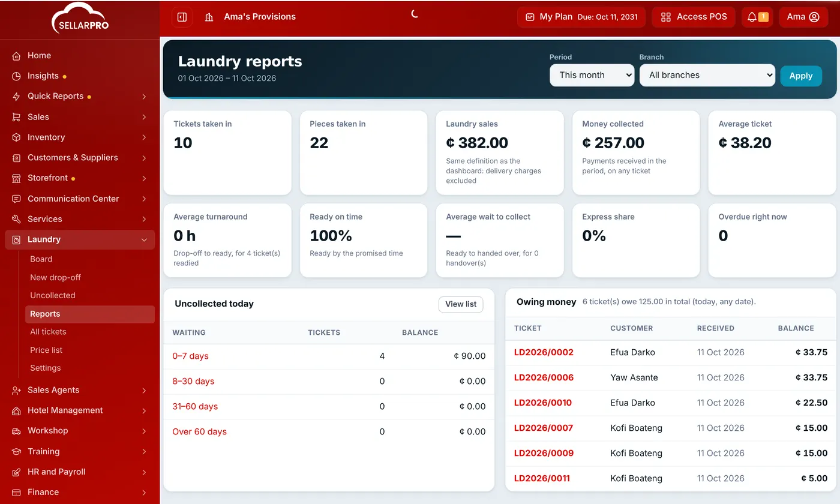The height and width of the screenshot is (504, 840).
Task: Open the My Plan button
Action: pos(581,17)
